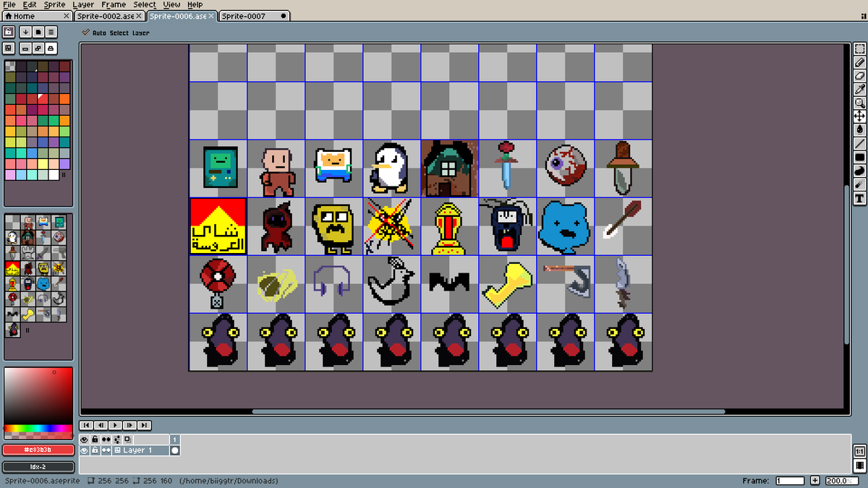Image resolution: width=868 pixels, height=488 pixels.
Task: Open the sort palette down-arrow button
Action: click(x=25, y=32)
